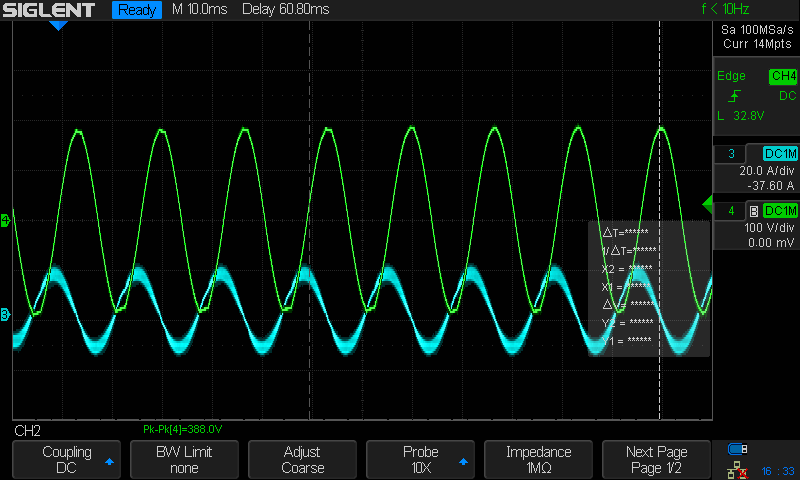Click the Sa 100MSa/s sample rate text
This screenshot has width=800, height=480.
tap(757, 30)
